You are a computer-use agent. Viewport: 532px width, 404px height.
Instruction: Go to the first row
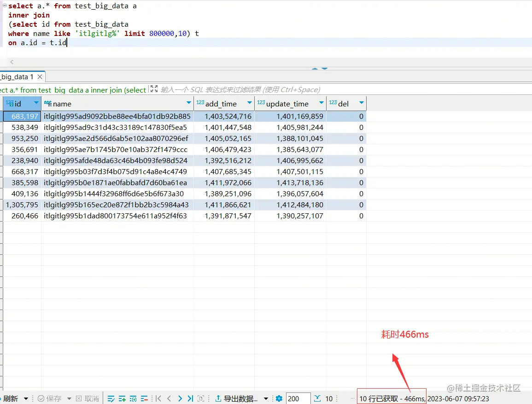158,398
